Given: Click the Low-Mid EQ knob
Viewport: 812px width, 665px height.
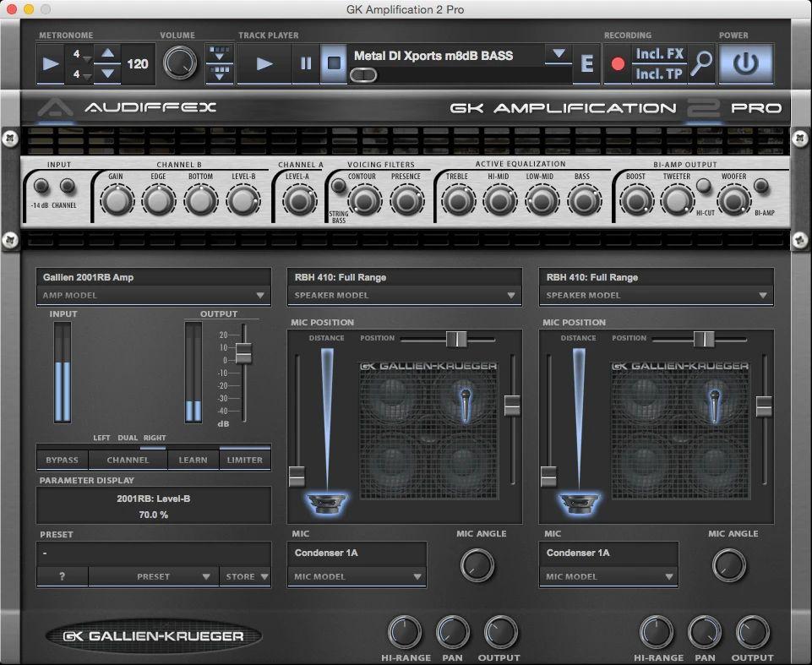Looking at the screenshot, I should coord(542,200).
